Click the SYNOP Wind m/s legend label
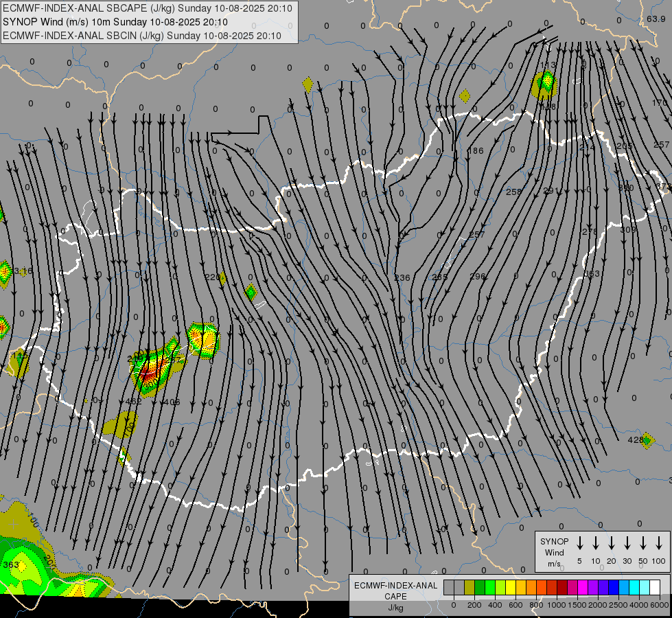 click(554, 552)
